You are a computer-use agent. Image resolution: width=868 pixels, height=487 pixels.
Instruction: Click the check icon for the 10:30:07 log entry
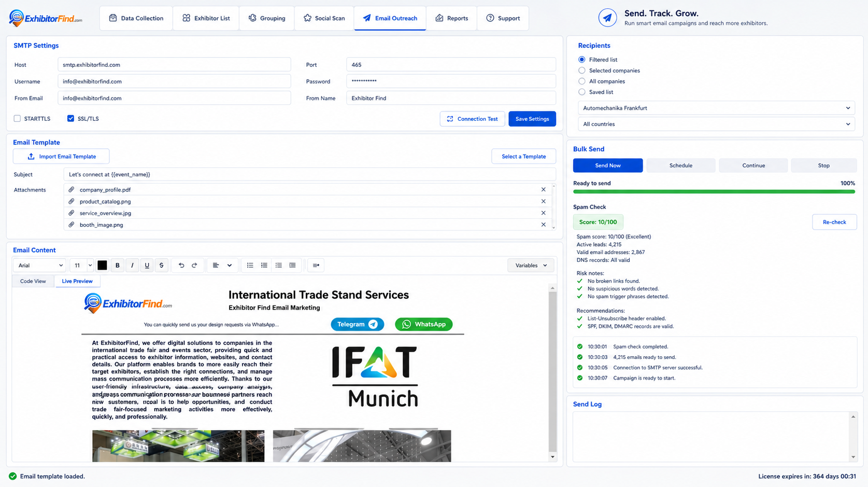click(x=580, y=378)
